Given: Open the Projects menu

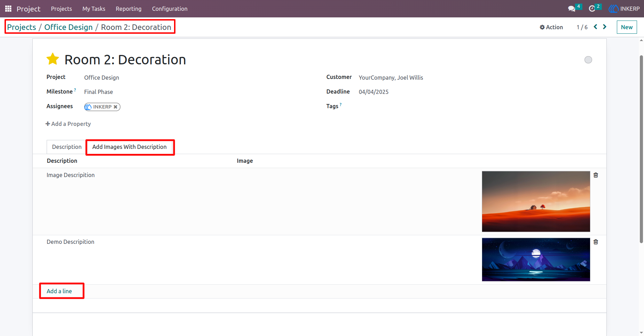Looking at the screenshot, I should pyautogui.click(x=61, y=9).
